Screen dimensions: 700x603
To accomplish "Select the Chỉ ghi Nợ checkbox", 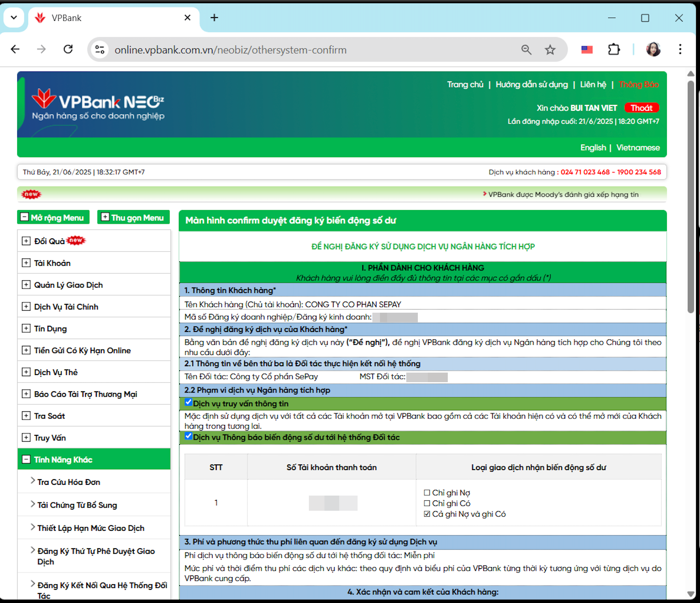I will coord(427,493).
